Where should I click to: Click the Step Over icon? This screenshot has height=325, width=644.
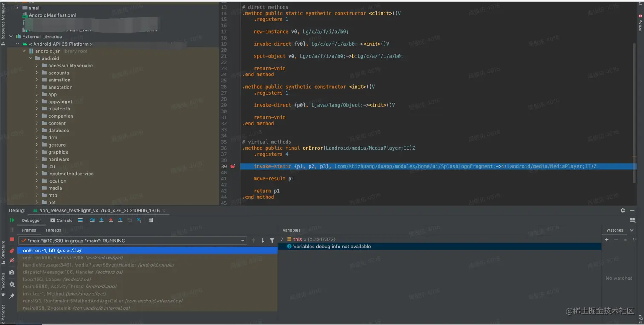pos(92,220)
